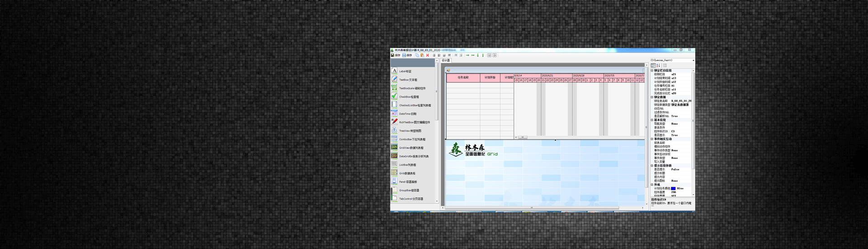The height and width of the screenshot is (249, 868).
Task: Select the Label control icon in toolbox
Action: pyautogui.click(x=394, y=71)
